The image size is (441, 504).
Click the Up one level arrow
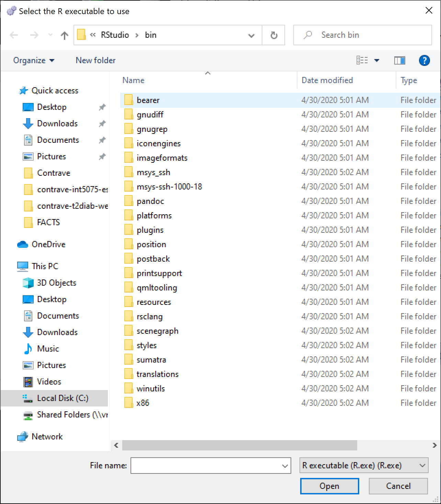(x=64, y=35)
